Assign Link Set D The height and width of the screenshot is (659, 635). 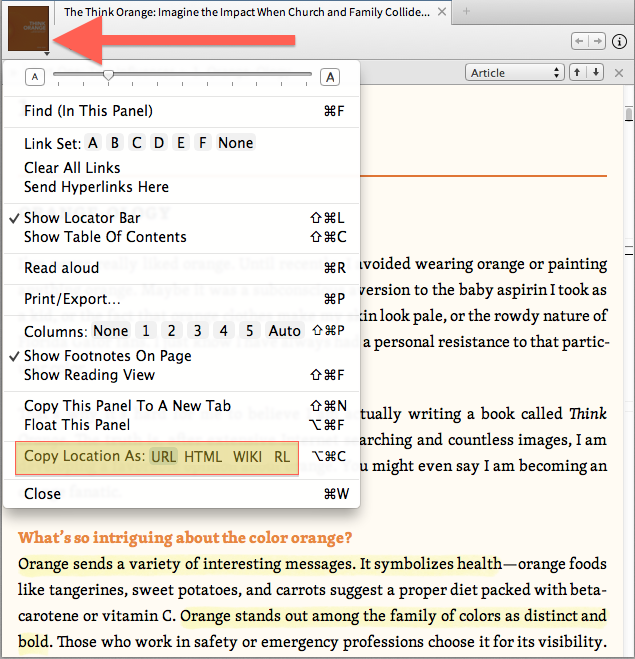click(x=159, y=143)
